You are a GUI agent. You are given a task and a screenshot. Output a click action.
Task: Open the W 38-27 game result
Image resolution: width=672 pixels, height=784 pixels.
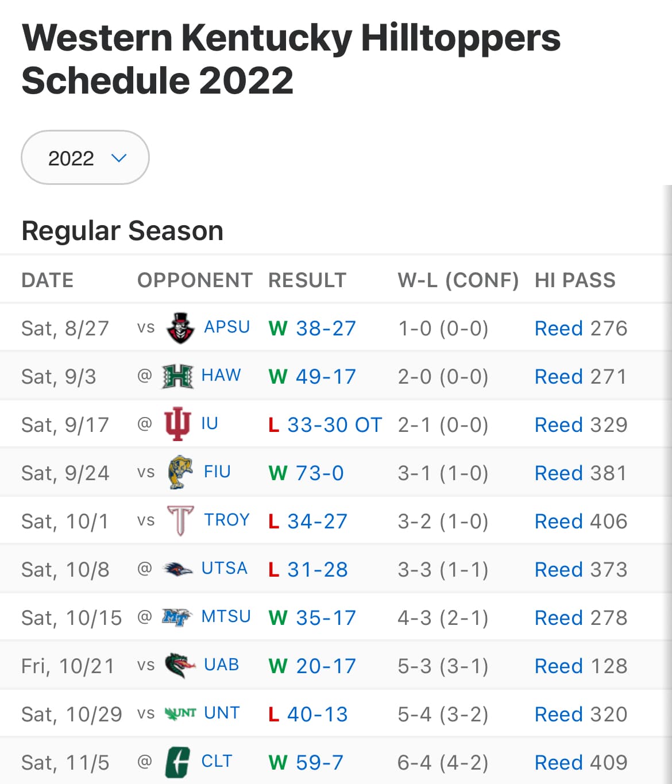[x=312, y=329]
